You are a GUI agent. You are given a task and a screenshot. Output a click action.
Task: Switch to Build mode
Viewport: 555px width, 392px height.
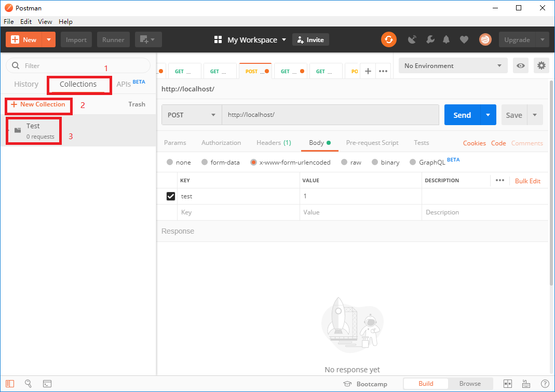click(426, 384)
